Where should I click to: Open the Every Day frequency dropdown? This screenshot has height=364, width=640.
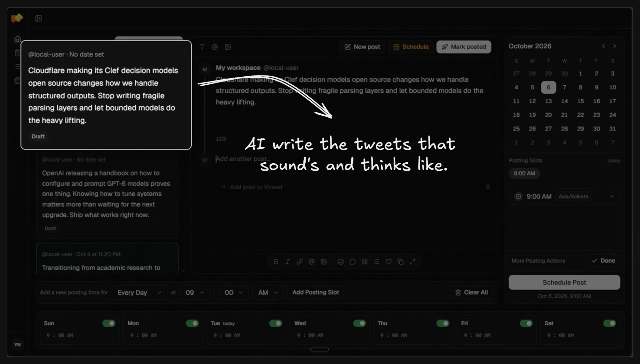pyautogui.click(x=139, y=292)
